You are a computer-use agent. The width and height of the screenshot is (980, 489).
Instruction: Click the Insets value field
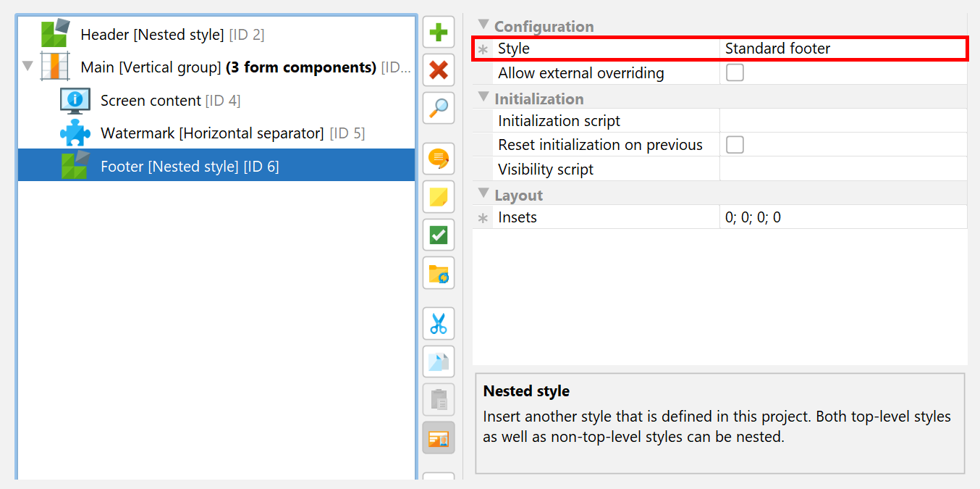click(x=843, y=217)
